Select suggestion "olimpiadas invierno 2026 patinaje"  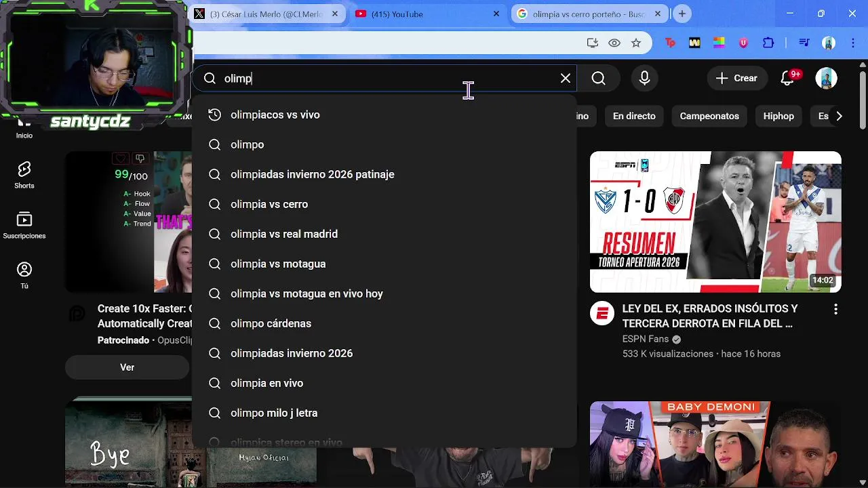point(384,174)
